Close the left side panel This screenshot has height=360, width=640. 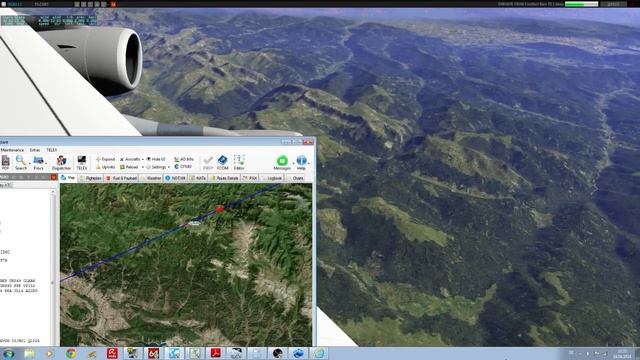[54, 177]
